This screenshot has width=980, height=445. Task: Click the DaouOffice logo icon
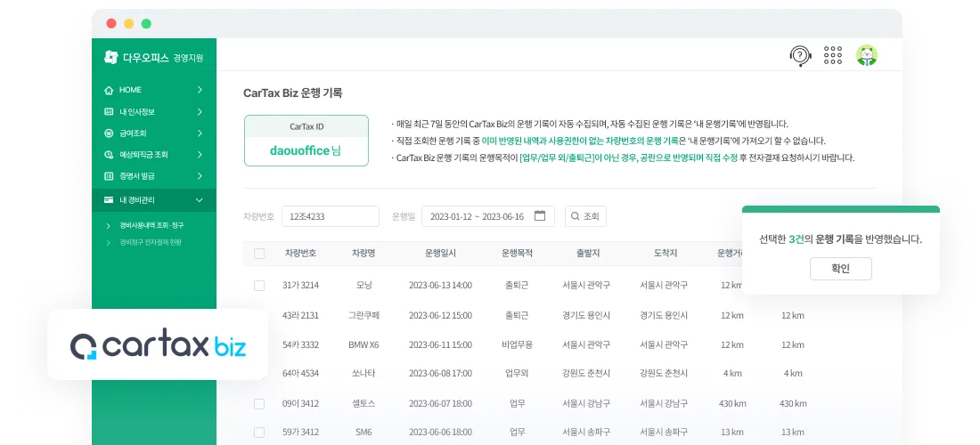click(x=110, y=57)
